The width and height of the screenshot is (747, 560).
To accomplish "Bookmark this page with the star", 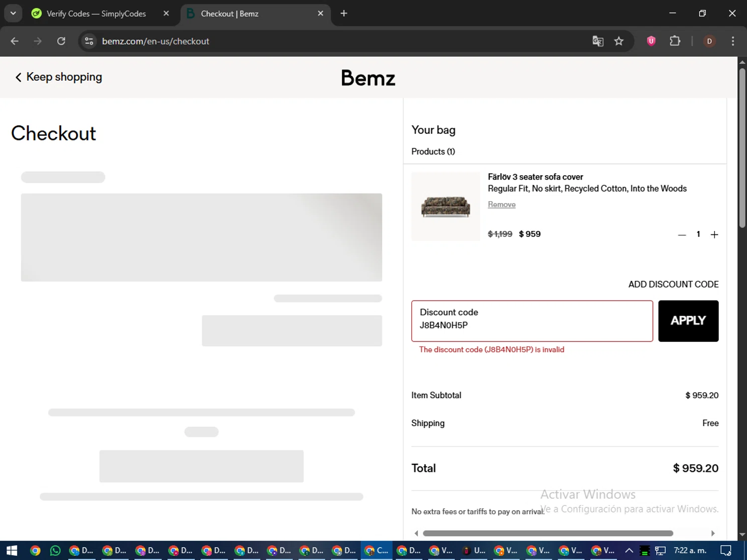I will 619,41.
